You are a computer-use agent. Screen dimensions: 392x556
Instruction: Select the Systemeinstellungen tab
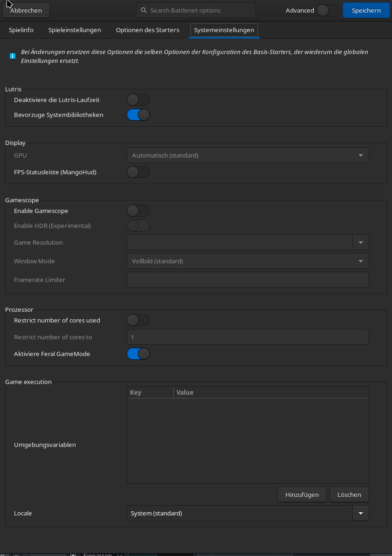[224, 30]
